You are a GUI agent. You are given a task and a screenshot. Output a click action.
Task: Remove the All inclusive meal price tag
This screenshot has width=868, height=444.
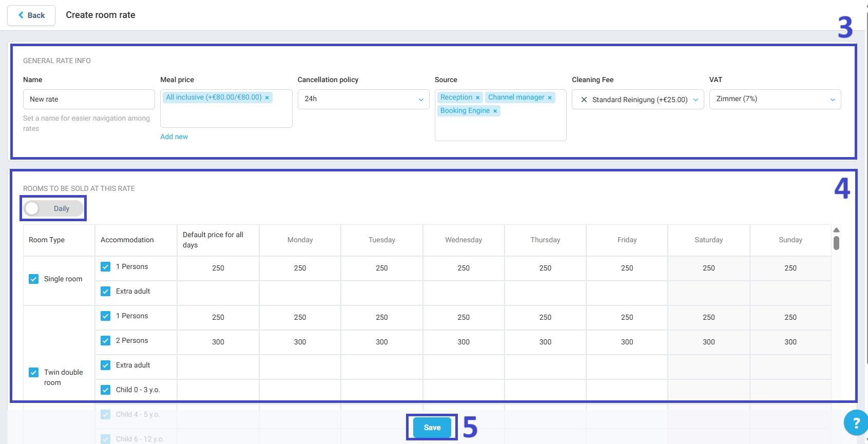click(267, 98)
